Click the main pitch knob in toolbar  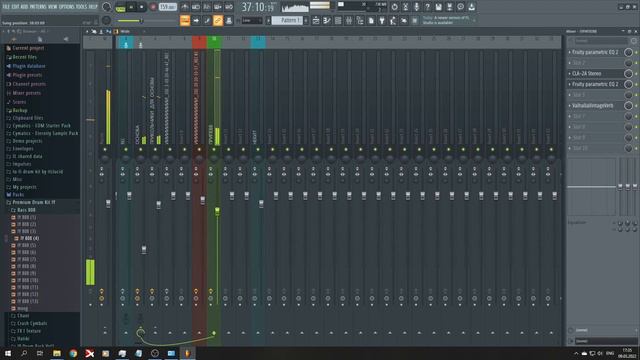107,20
